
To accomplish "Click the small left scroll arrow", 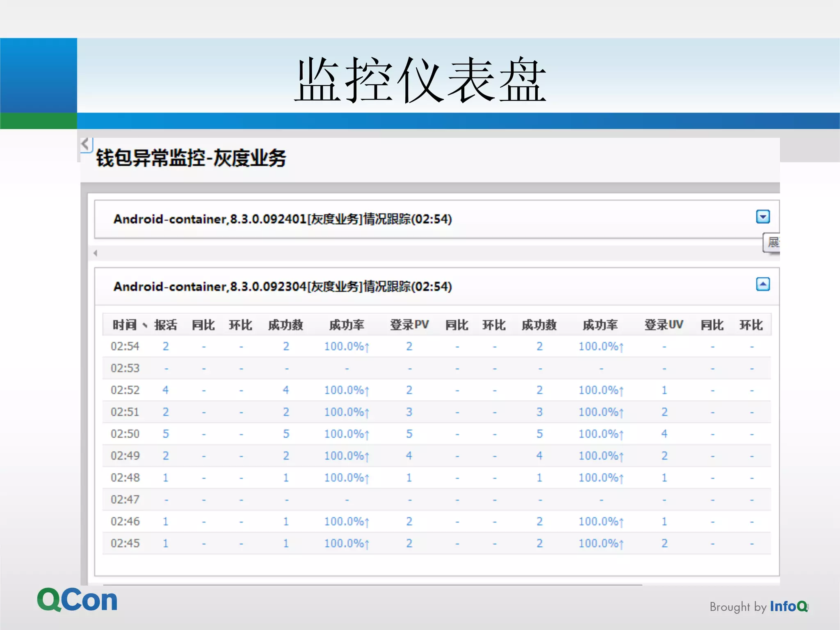I will pyautogui.click(x=95, y=253).
